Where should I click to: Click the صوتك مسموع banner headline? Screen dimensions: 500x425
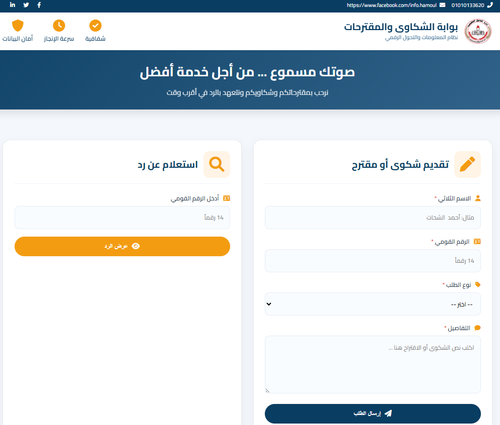click(247, 72)
